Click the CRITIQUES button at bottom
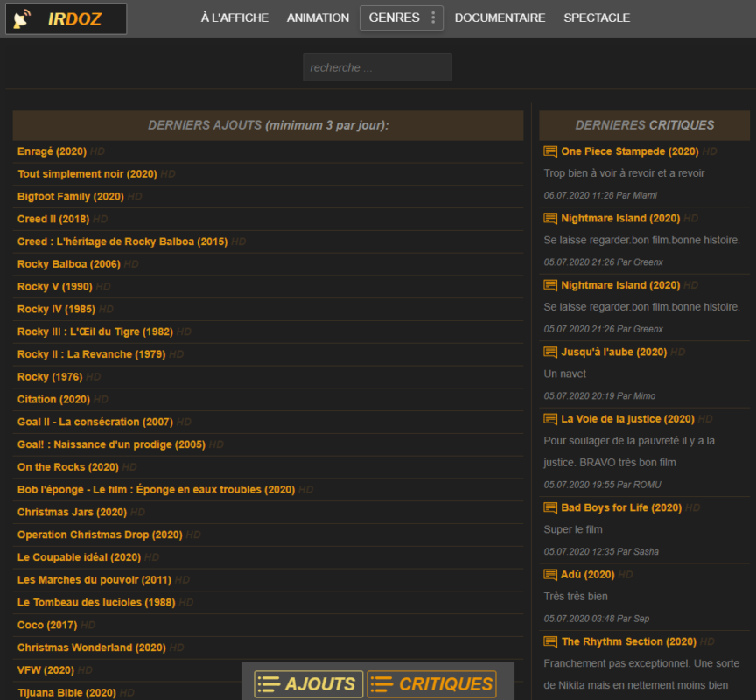The width and height of the screenshot is (756, 700). click(x=431, y=684)
